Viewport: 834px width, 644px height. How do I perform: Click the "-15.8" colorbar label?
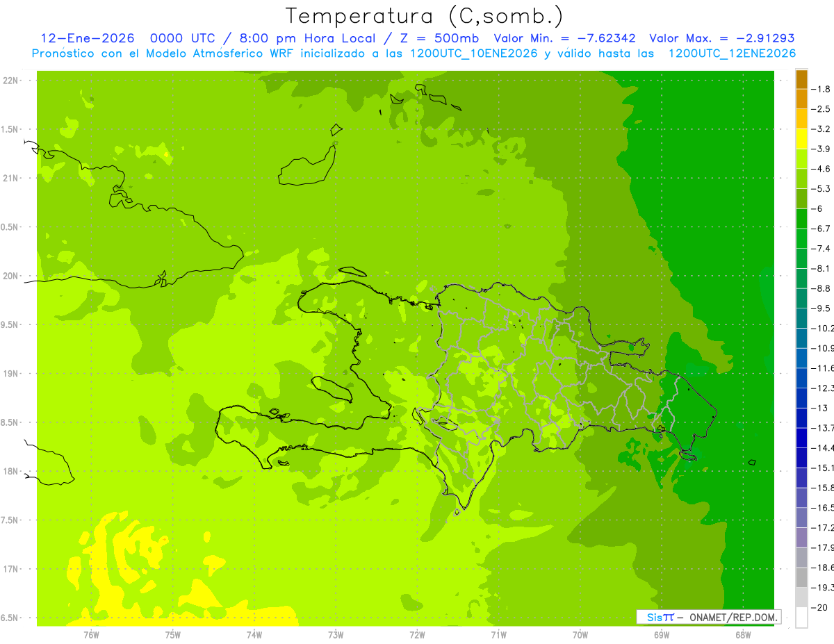pos(822,488)
